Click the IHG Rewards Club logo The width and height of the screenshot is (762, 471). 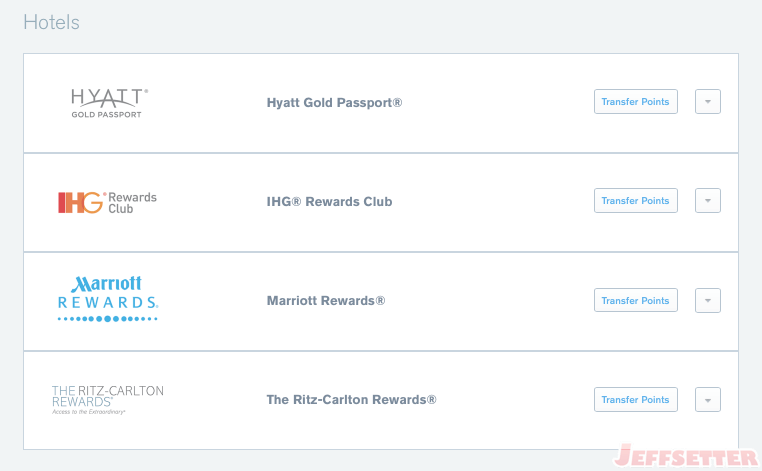(107, 203)
